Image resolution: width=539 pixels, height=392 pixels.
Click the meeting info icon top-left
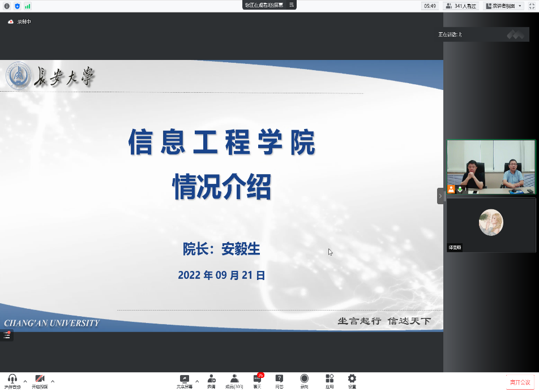(x=7, y=6)
